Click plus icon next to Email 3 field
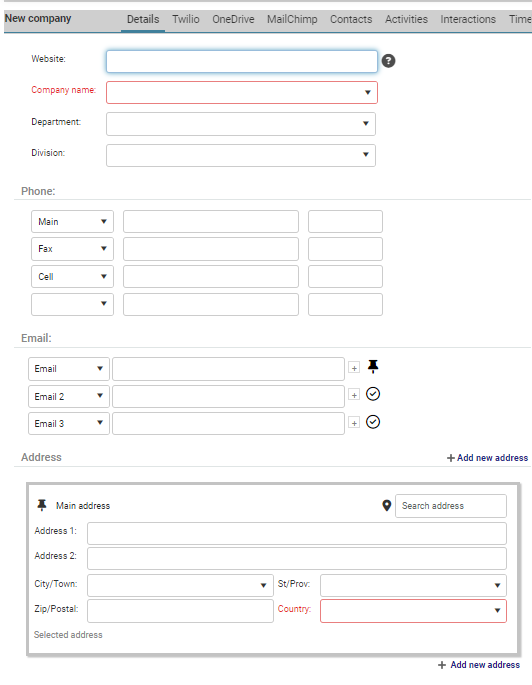532x685 pixels. click(354, 423)
